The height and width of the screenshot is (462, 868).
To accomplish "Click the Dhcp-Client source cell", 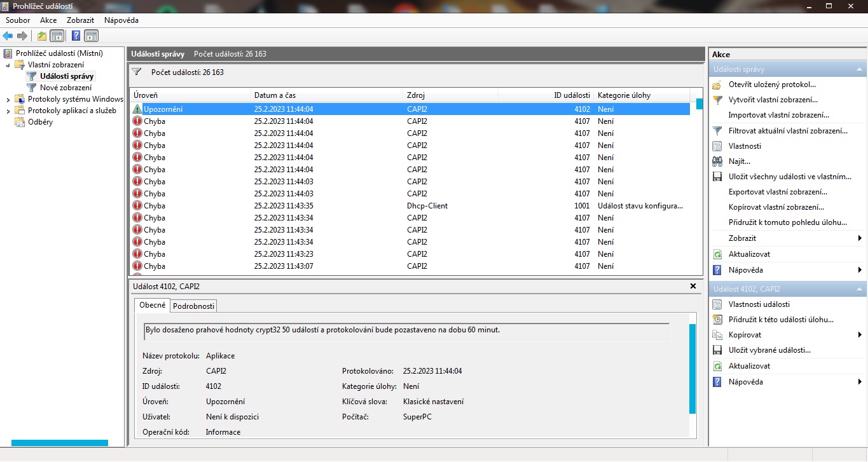I will click(427, 206).
